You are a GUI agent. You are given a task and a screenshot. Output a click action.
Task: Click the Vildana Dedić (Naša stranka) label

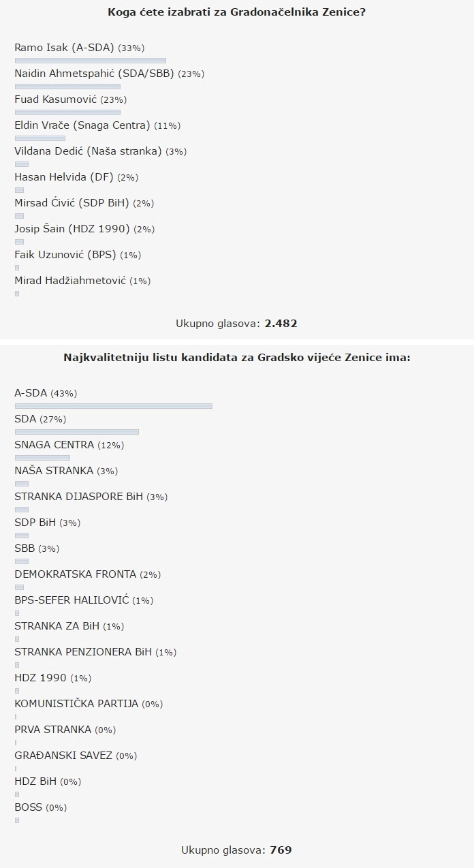tap(88, 151)
